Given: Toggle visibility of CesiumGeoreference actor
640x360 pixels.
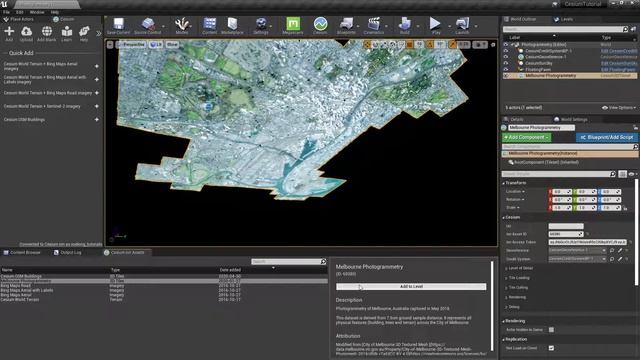Looking at the screenshot, I should click(506, 57).
